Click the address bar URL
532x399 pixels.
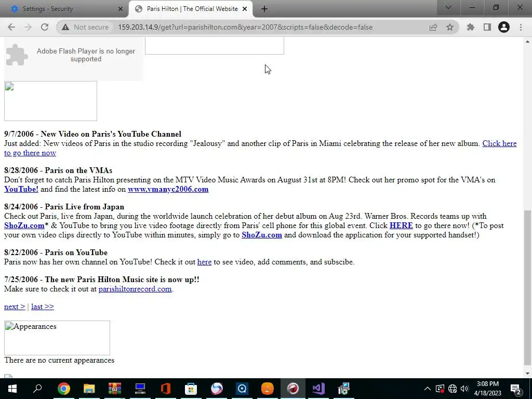tap(245, 27)
